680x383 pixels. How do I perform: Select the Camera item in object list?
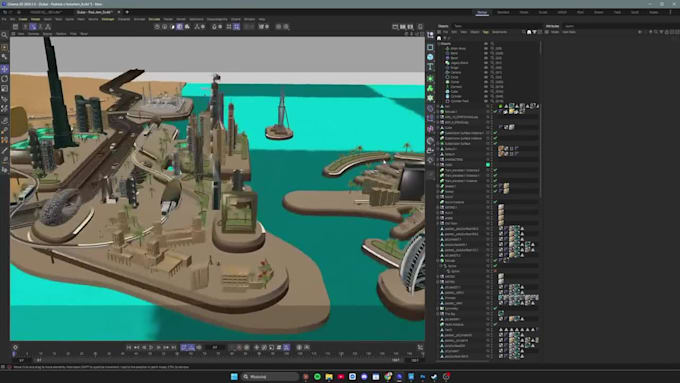pos(455,72)
